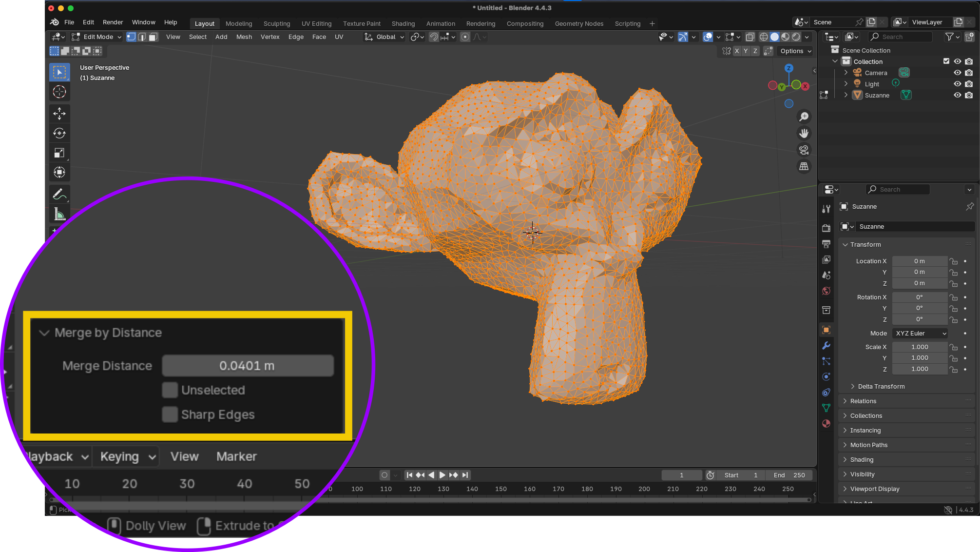Open the File menu

69,22
